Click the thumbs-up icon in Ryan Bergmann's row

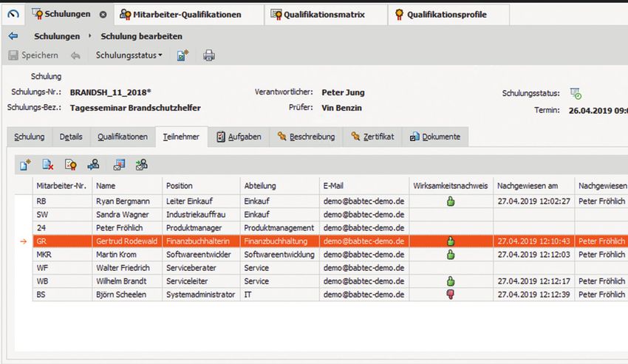click(x=451, y=201)
